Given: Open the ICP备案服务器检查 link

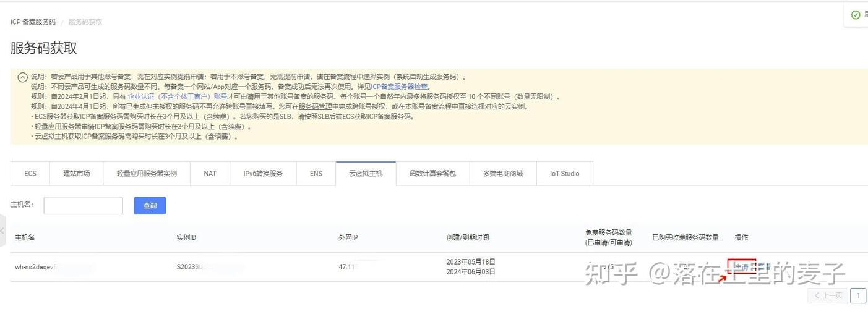Looking at the screenshot, I should 399,87.
